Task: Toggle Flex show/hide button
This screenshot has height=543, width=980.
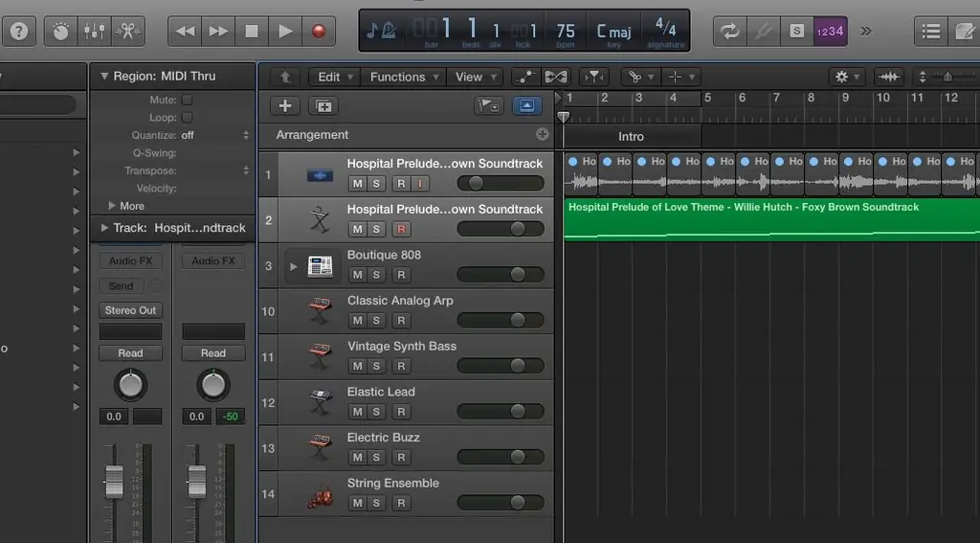Action: click(556, 77)
